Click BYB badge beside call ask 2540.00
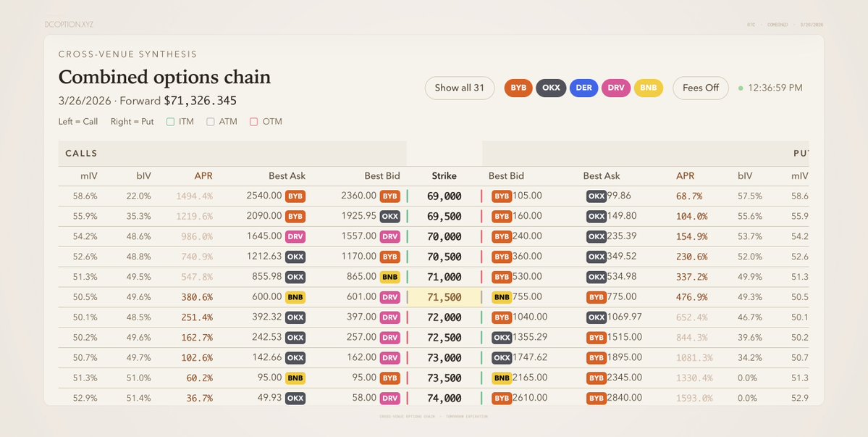 point(295,196)
